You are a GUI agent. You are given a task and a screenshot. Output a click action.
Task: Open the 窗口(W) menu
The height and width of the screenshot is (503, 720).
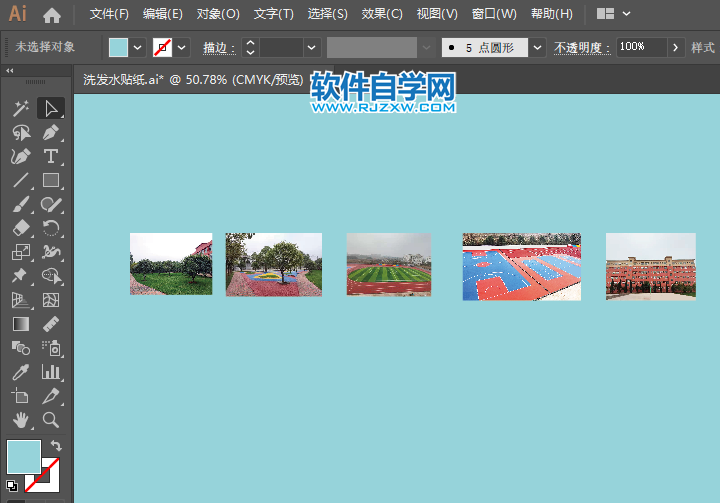494,14
